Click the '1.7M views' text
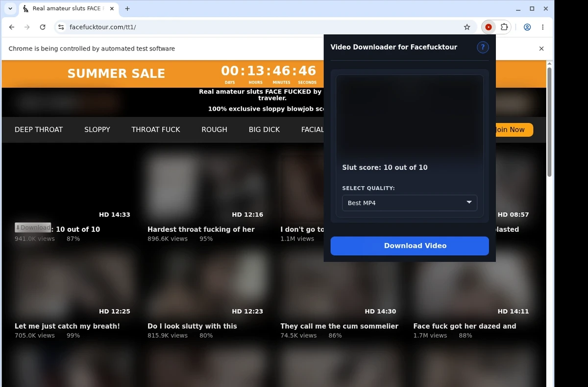This screenshot has height=387, width=588. [430, 336]
